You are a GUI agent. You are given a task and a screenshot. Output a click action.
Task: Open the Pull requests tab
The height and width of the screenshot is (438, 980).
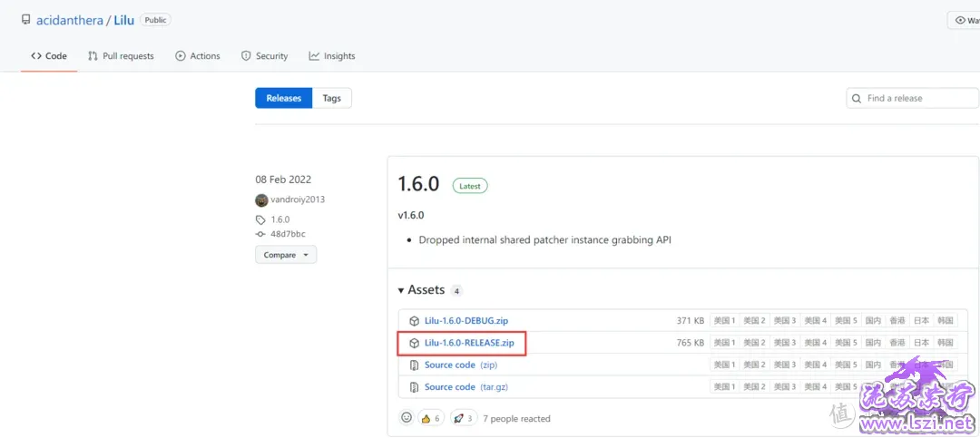tap(121, 55)
